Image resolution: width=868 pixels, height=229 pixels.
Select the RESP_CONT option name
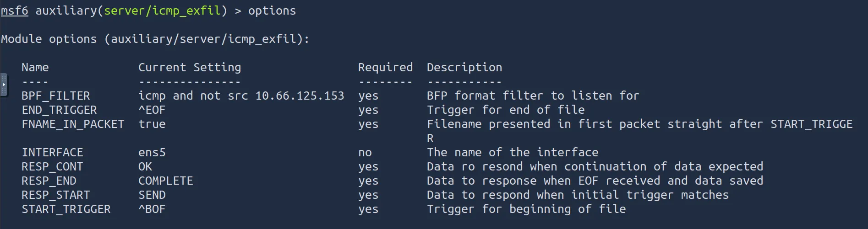pos(52,166)
